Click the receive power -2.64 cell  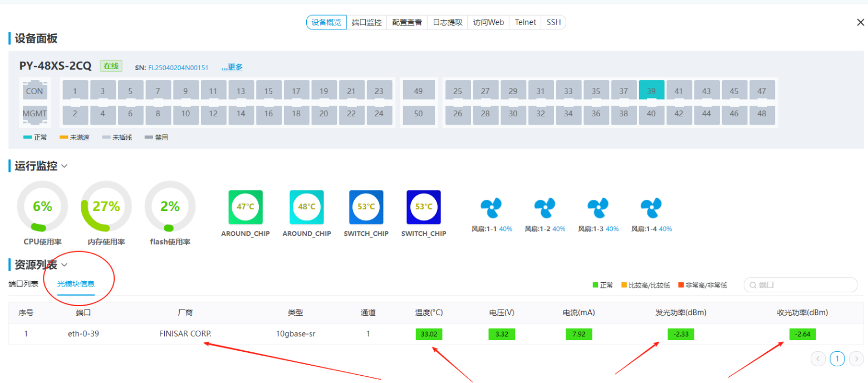coord(802,334)
